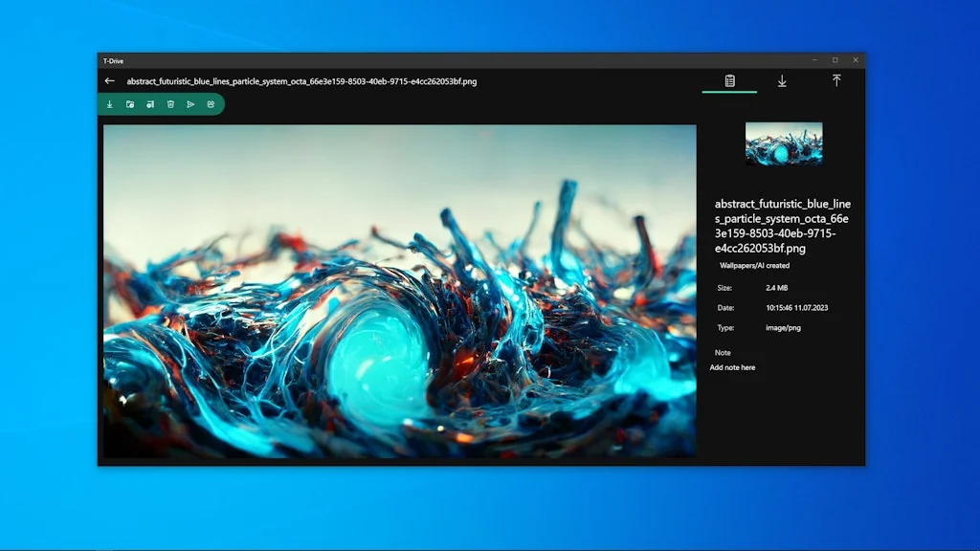Screen dimensions: 980x551
Task: Open sharing options with the share icon
Action: click(x=211, y=105)
